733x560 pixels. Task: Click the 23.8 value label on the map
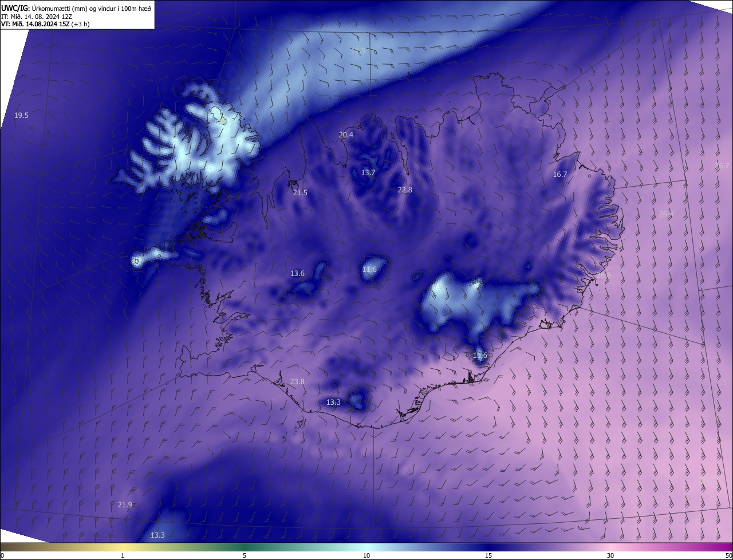(x=297, y=382)
